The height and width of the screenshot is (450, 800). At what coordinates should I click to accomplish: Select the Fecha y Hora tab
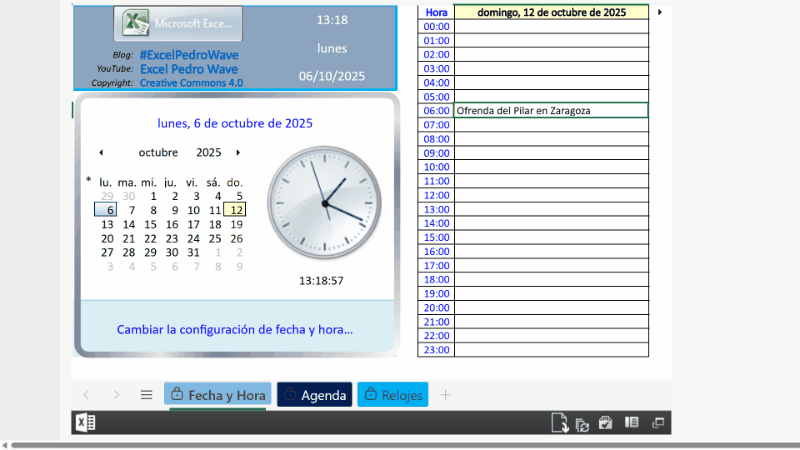(217, 395)
